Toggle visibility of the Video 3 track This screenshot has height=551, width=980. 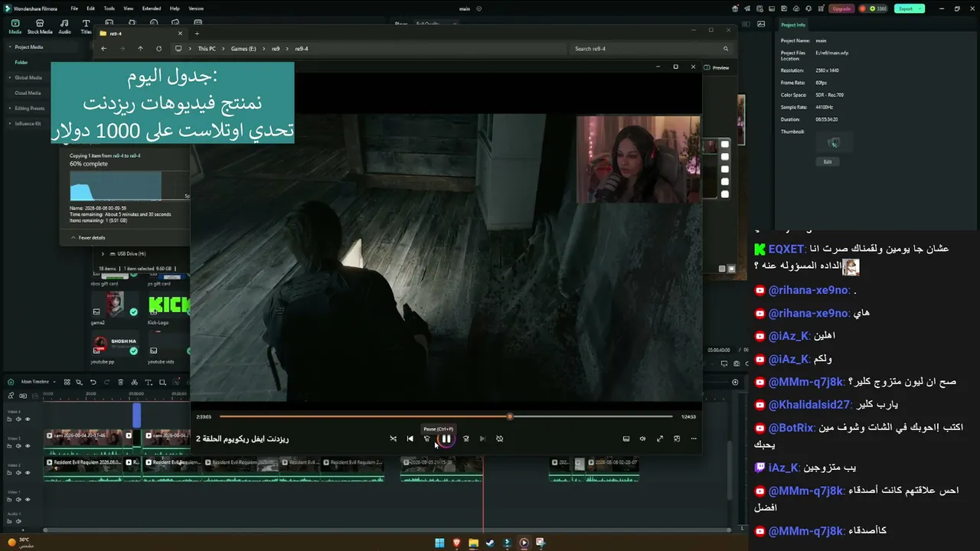(28, 446)
